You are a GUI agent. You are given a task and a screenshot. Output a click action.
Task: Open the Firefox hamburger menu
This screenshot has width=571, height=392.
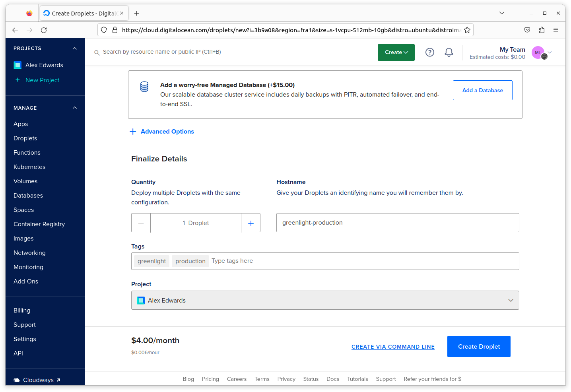(556, 30)
